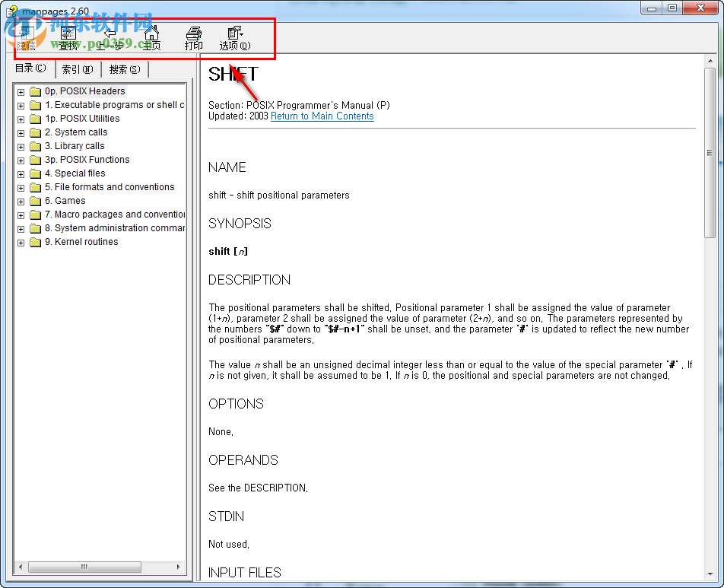This screenshot has height=588, width=724.
Task: Click the manpages help icon in title bar
Action: click(x=11, y=11)
